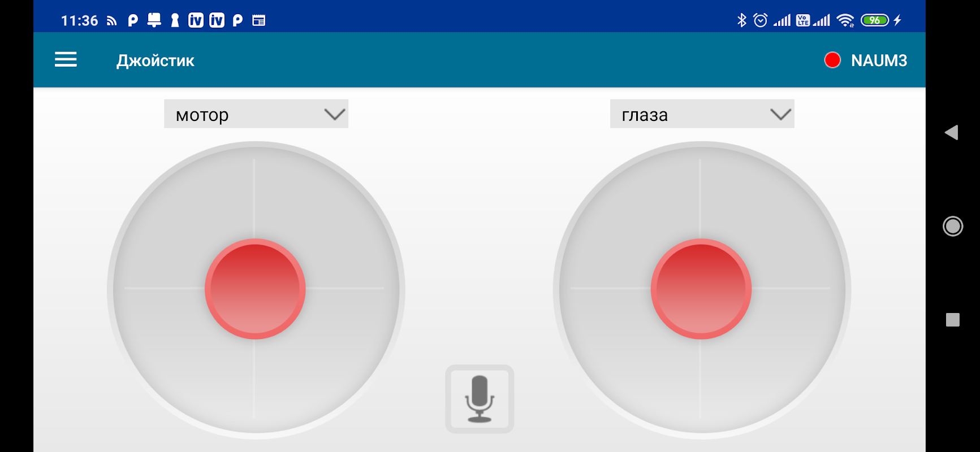Viewport: 980px width, 452px height.
Task: Tap the Android recent apps square
Action: tap(953, 320)
